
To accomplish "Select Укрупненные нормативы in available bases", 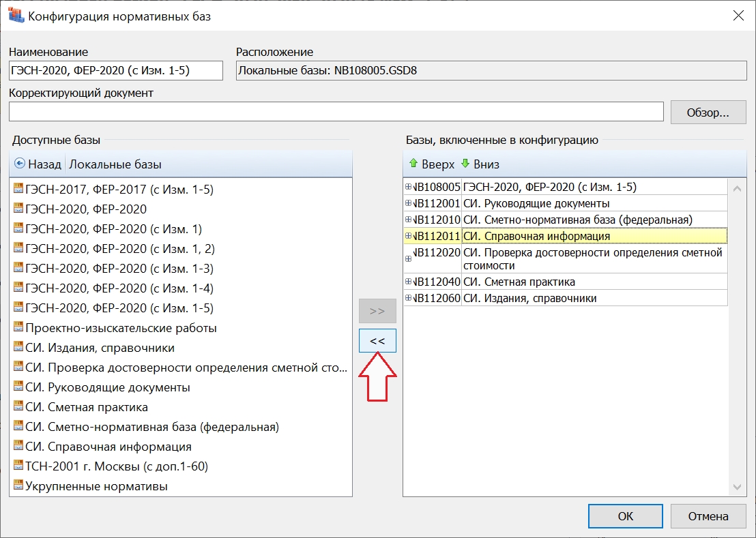I will coord(96,486).
